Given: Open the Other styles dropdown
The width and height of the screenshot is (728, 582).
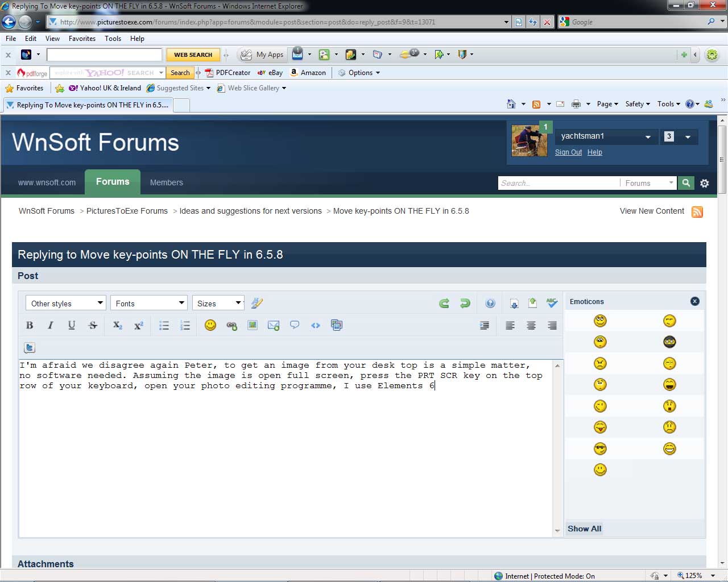Looking at the screenshot, I should [x=66, y=304].
